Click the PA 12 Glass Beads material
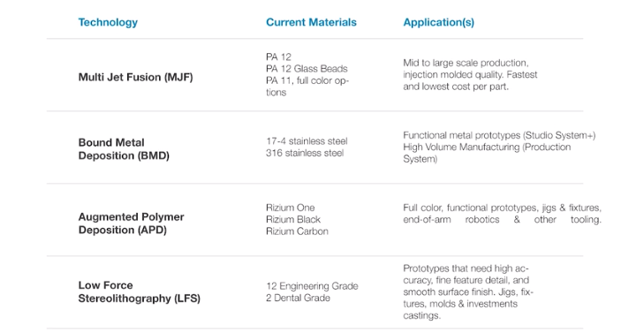 click(x=307, y=69)
